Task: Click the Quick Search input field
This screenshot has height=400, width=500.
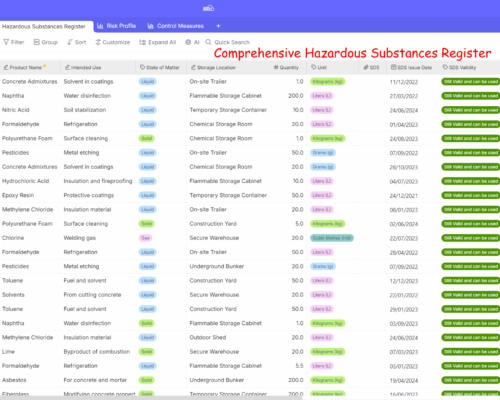Action: point(232,42)
